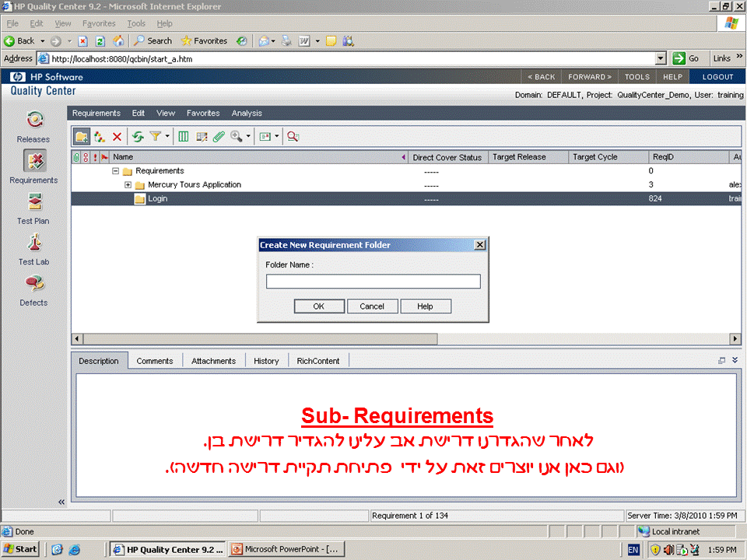Select the Description tab
This screenshot has width=747, height=560.
pyautogui.click(x=99, y=361)
